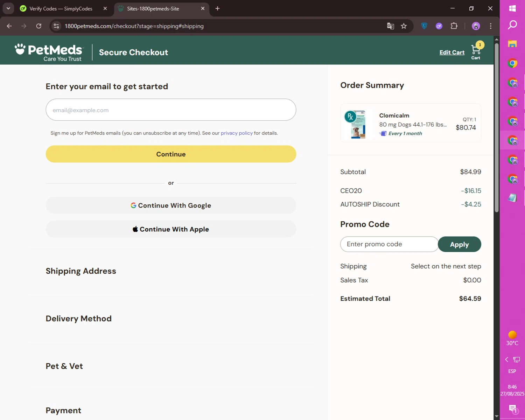View site information icon in address bar
Image resolution: width=525 pixels, height=420 pixels.
click(56, 26)
